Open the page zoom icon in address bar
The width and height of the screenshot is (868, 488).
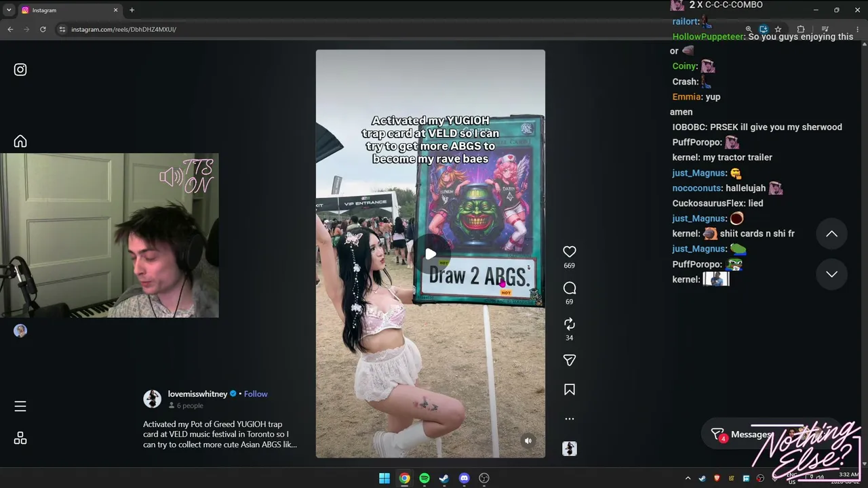(x=749, y=29)
